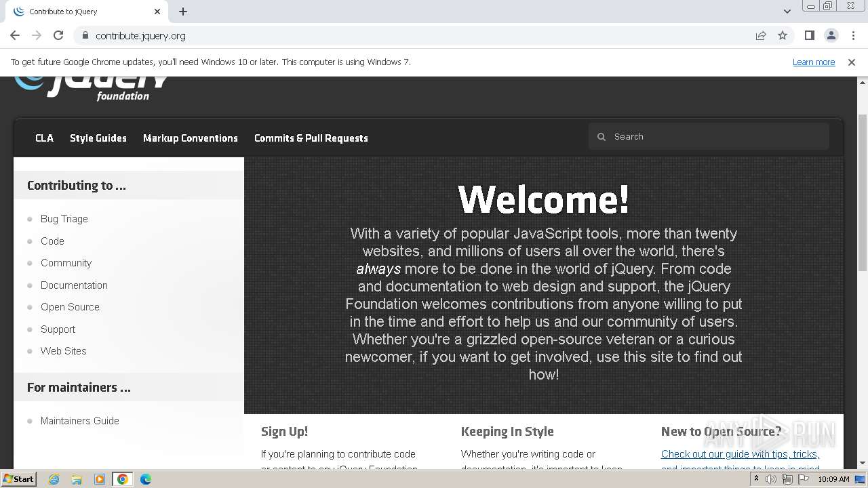Bookmark this tab with the star icon
Image resolution: width=868 pixels, height=488 pixels.
783,35
